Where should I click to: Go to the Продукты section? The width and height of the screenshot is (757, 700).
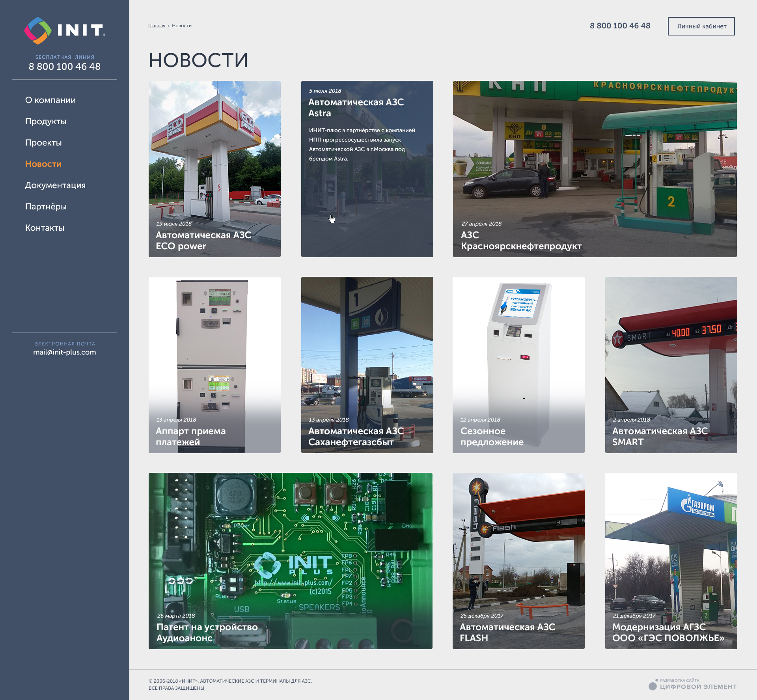point(46,121)
